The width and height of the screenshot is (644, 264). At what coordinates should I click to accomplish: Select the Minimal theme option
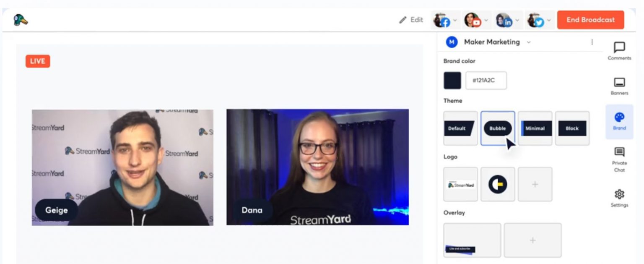tap(535, 128)
